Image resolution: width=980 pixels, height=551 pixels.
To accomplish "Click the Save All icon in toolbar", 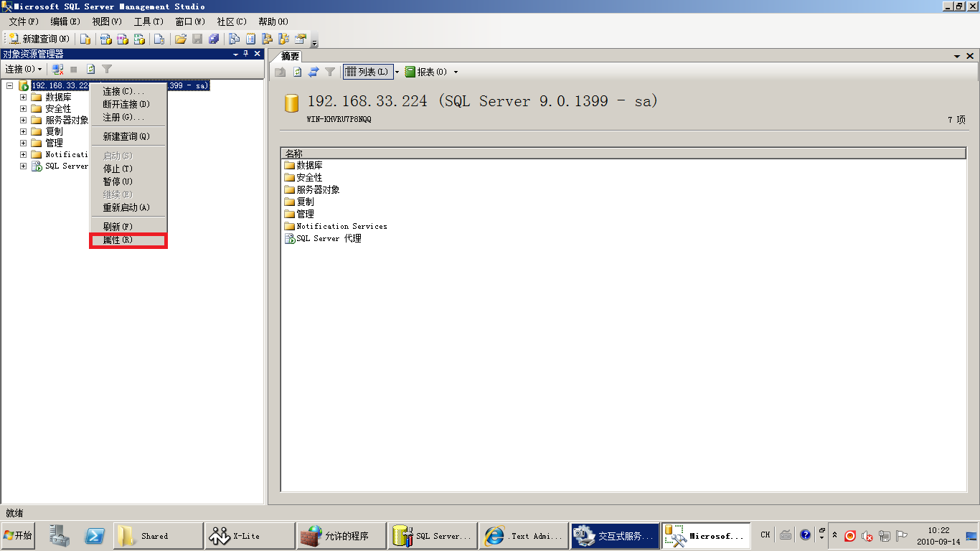I will (214, 39).
